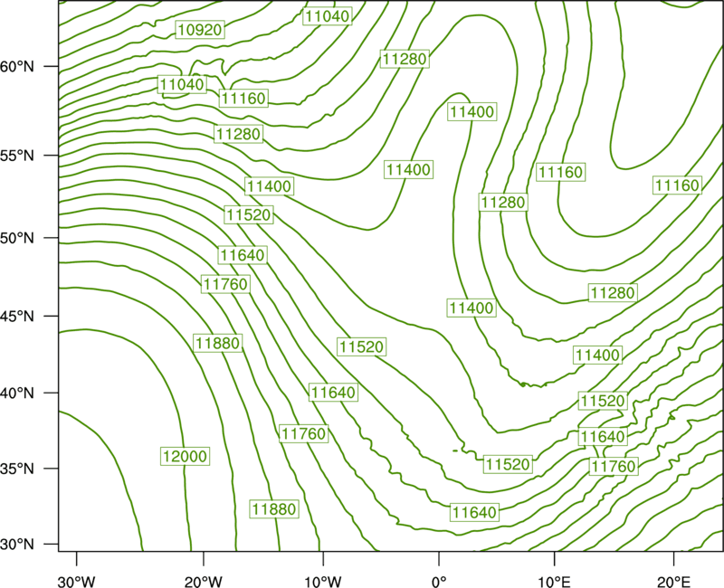
Task: Select the 35°N latitude tick label
Action: click(x=17, y=469)
